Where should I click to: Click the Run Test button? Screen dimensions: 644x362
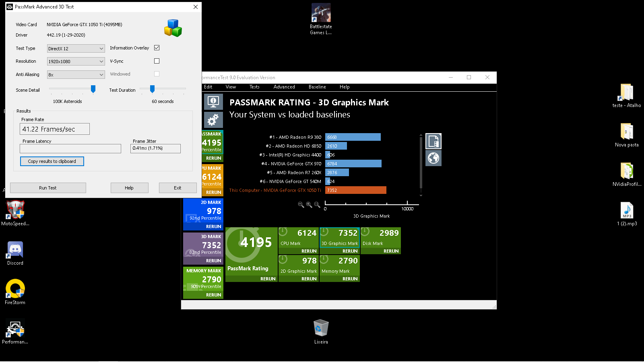pyautogui.click(x=48, y=188)
